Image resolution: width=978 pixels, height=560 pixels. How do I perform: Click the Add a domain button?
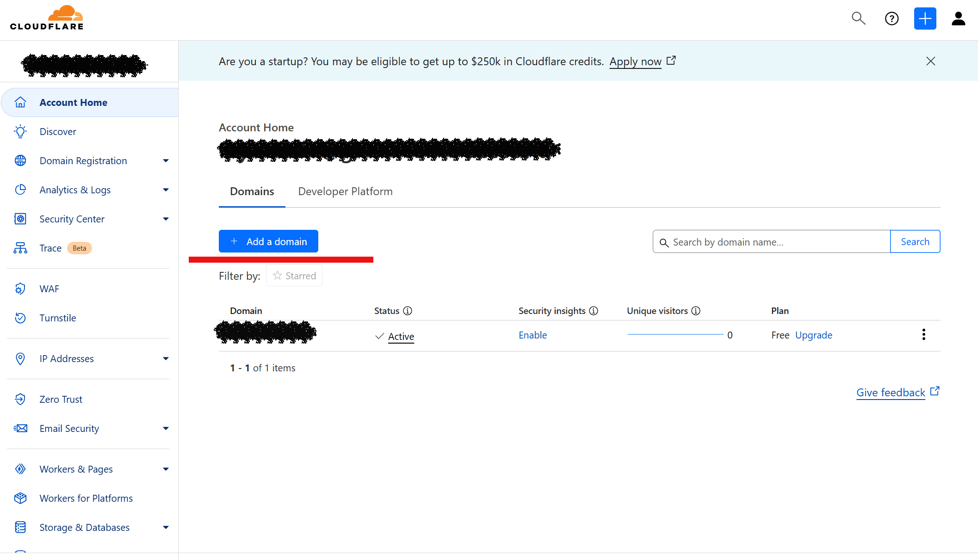point(268,241)
